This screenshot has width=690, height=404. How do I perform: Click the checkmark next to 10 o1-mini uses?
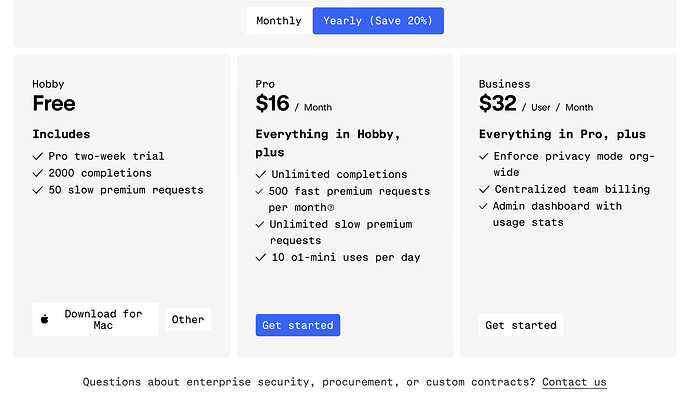(261, 258)
